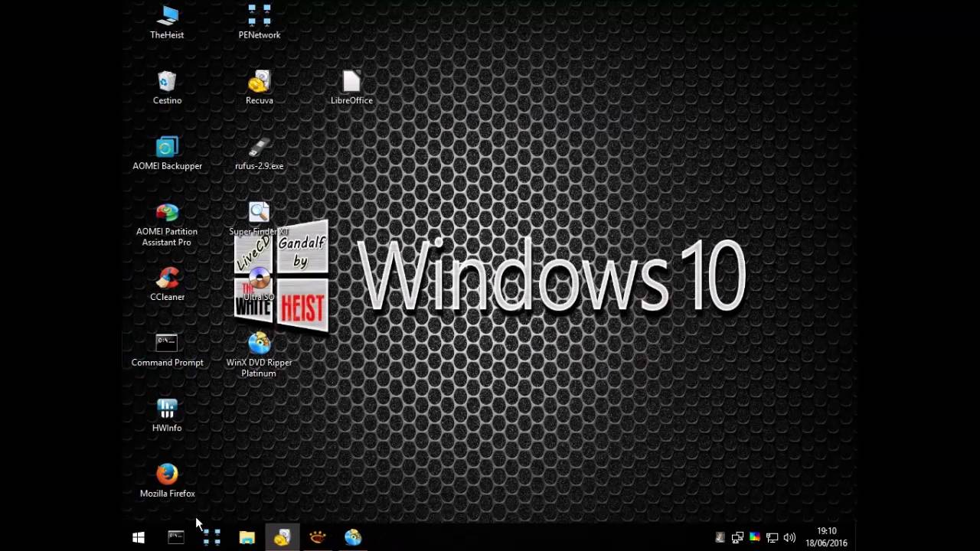Open the HWInfo desktop icon

(167, 416)
